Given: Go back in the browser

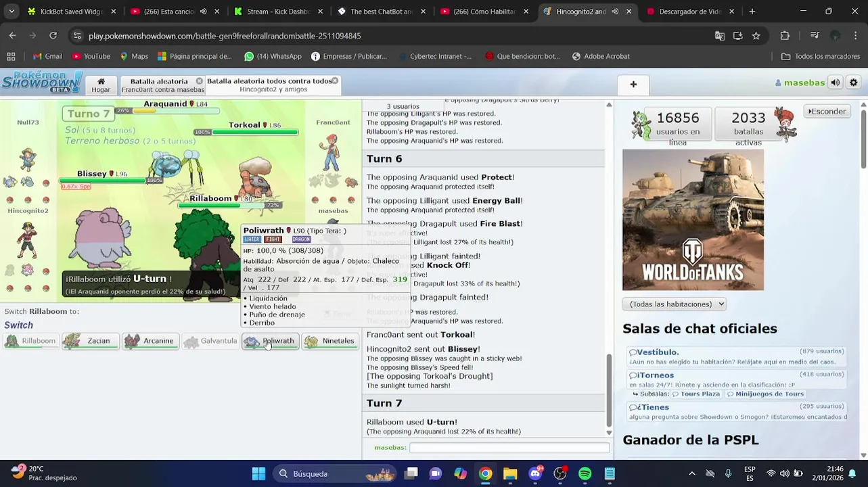Looking at the screenshot, I should (x=13, y=36).
